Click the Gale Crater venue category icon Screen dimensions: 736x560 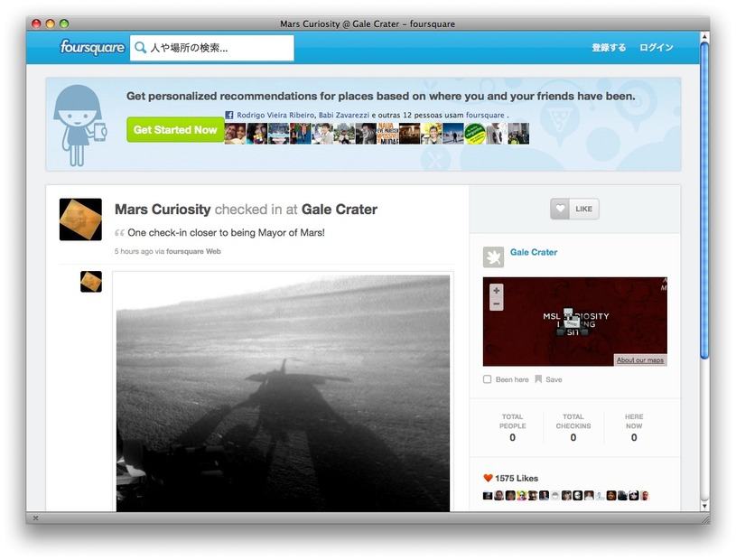[x=493, y=257]
